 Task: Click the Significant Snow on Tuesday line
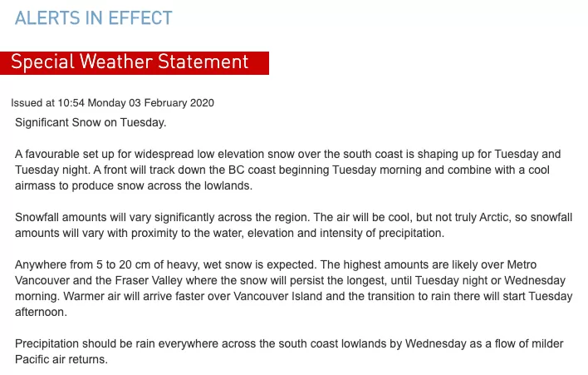click(x=91, y=123)
